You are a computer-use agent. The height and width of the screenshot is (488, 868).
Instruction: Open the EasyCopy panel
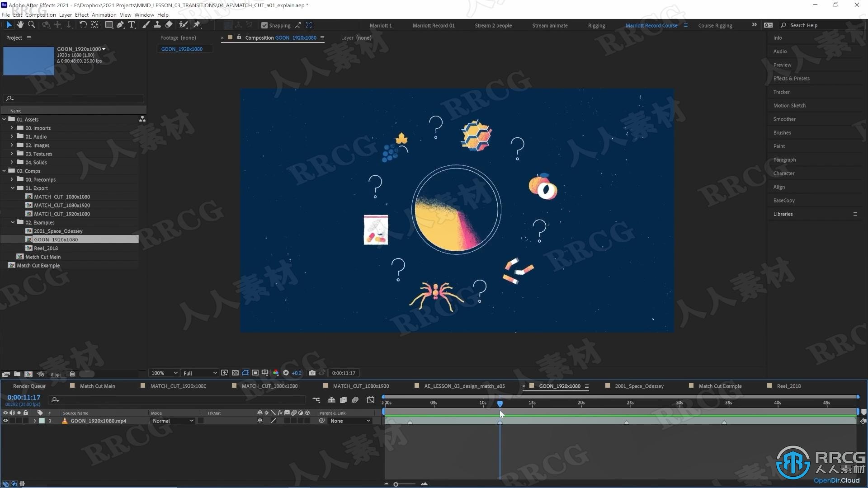[784, 200]
